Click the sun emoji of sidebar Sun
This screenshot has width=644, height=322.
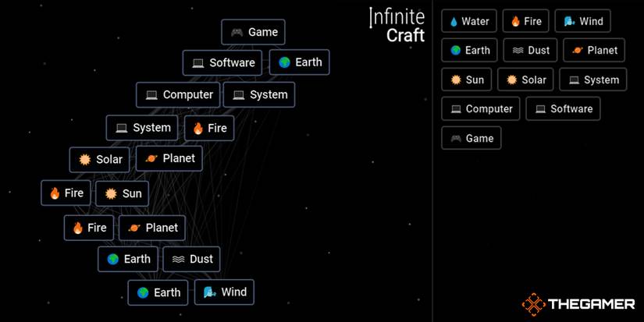tap(456, 80)
